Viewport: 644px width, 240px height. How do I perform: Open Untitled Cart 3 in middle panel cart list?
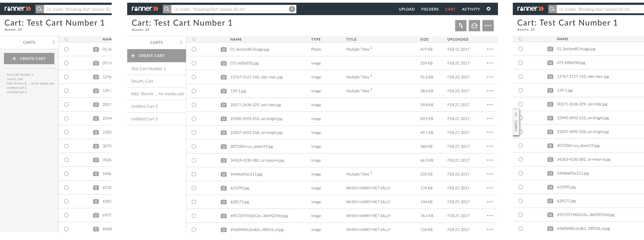click(x=156, y=119)
